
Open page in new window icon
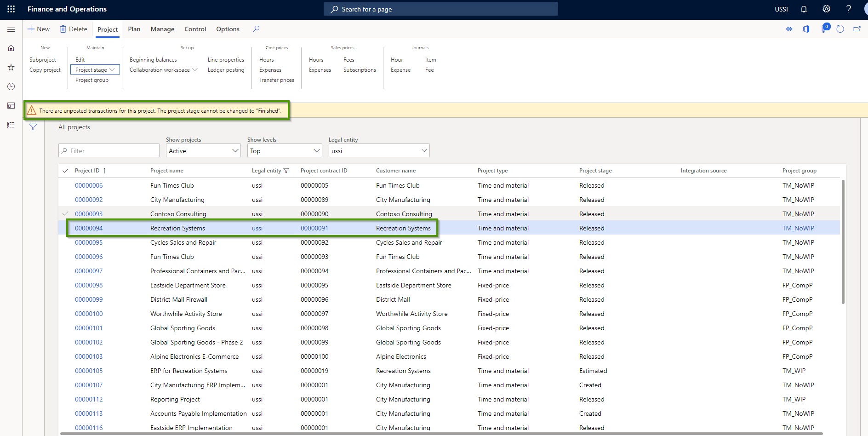pyautogui.click(x=857, y=29)
